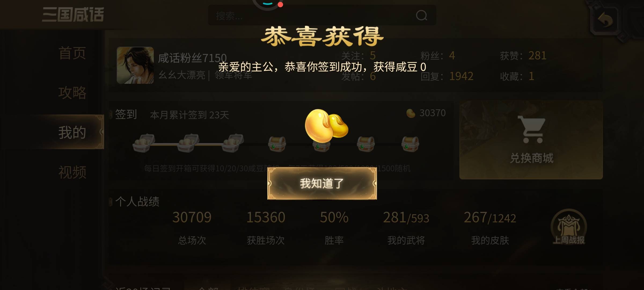Open the 兑换商城 shopping cart

[x=531, y=140]
